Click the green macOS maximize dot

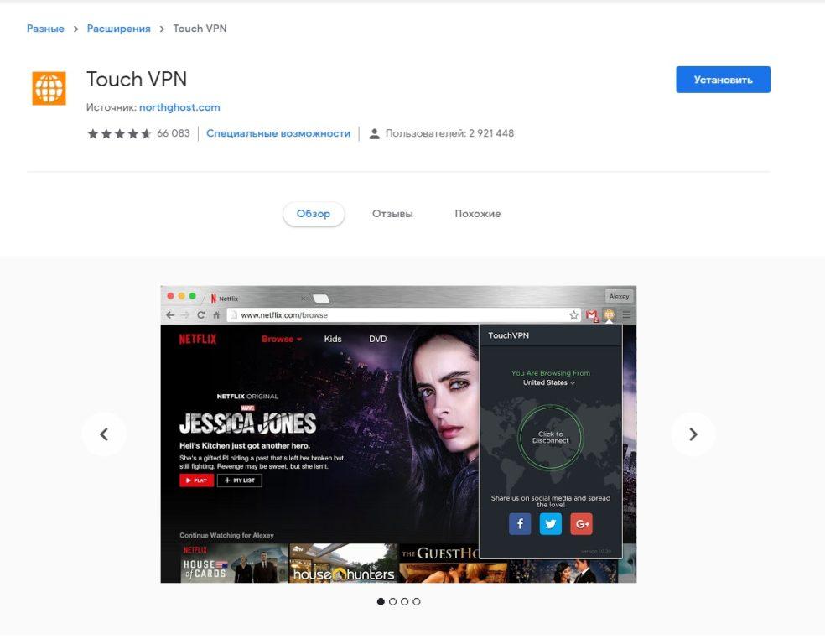(193, 296)
